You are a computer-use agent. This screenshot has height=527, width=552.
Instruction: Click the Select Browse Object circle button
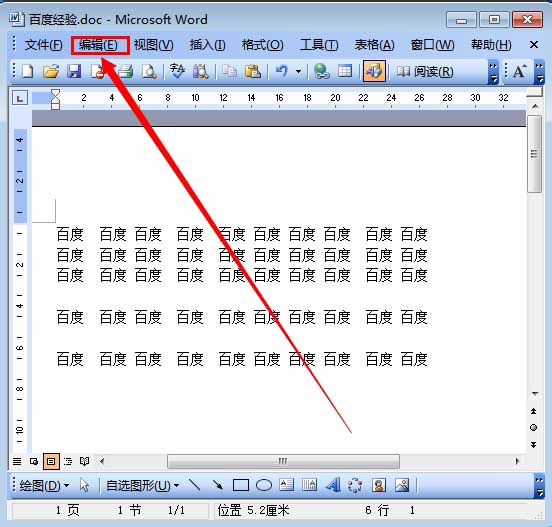pyautogui.click(x=534, y=428)
